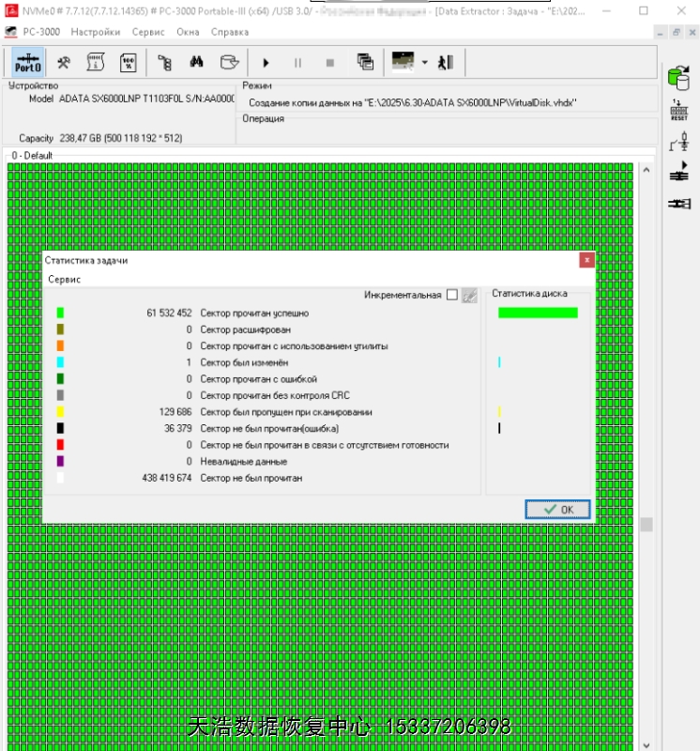Click the exit running-man icon

(x=446, y=63)
